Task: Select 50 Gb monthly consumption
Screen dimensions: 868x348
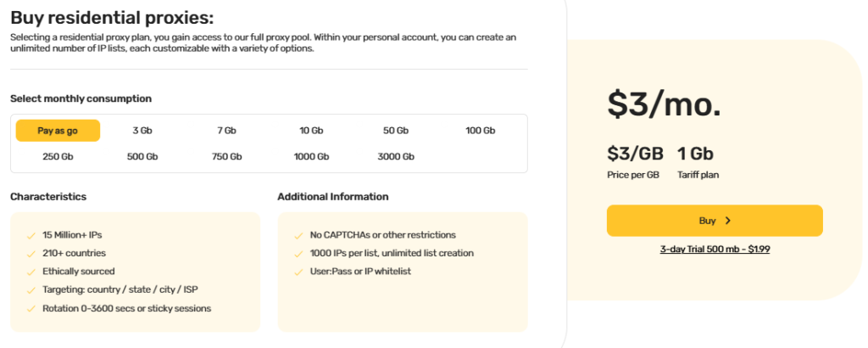Action: pos(396,131)
